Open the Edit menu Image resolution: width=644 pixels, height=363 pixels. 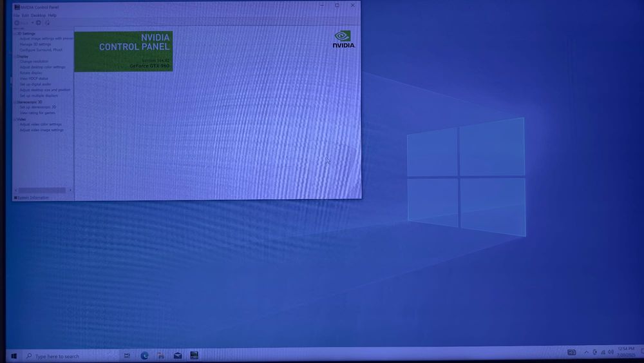point(26,15)
